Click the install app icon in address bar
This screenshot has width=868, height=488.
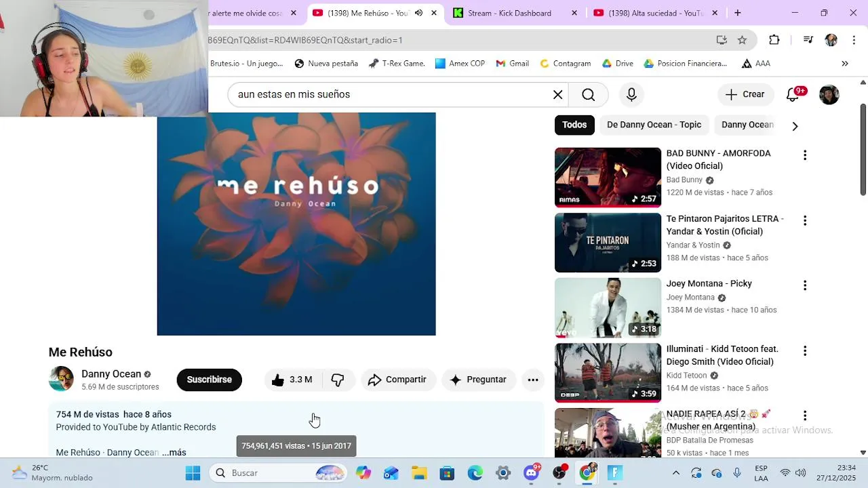click(x=722, y=40)
